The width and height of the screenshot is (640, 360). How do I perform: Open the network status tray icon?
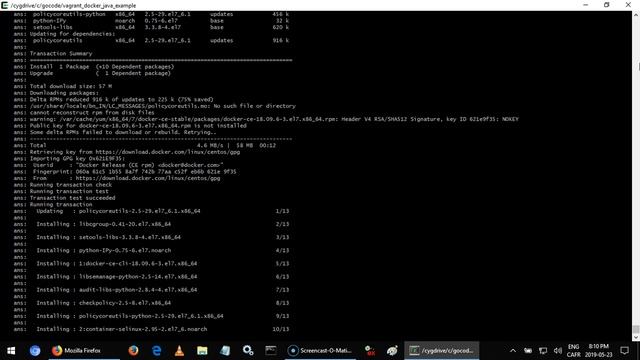[543, 351]
